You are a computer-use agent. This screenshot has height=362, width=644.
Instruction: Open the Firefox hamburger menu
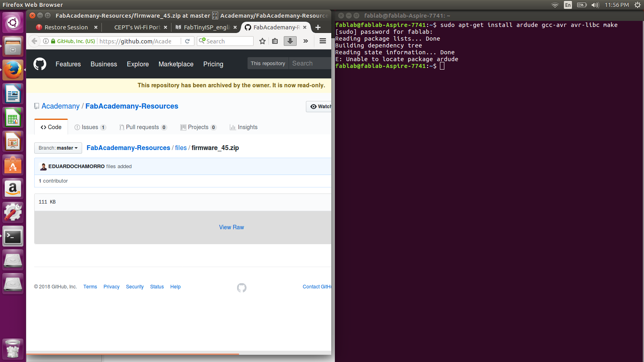323,41
